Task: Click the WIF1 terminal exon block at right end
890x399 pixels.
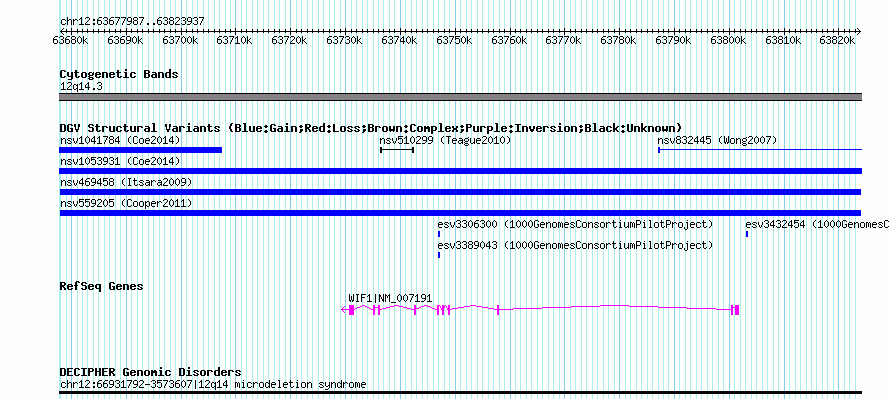Action: pos(736,309)
